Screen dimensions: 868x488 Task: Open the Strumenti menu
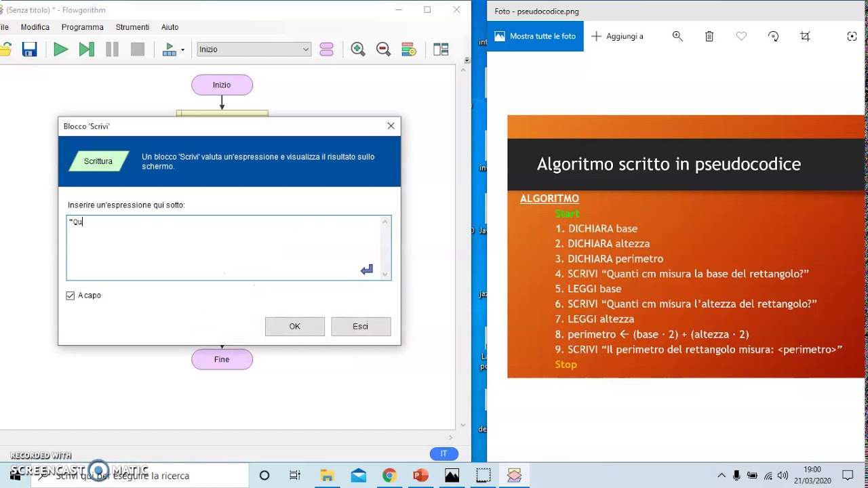point(132,27)
